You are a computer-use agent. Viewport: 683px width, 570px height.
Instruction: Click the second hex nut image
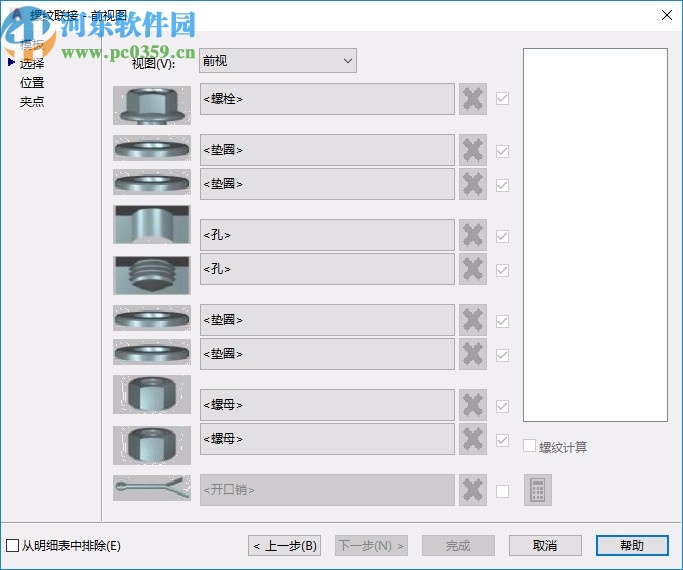(x=152, y=445)
